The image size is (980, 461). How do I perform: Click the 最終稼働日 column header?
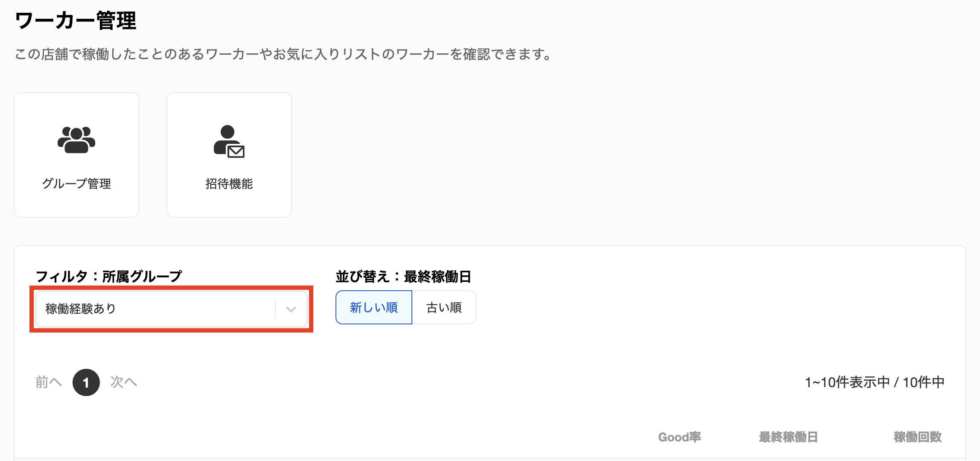(x=788, y=437)
